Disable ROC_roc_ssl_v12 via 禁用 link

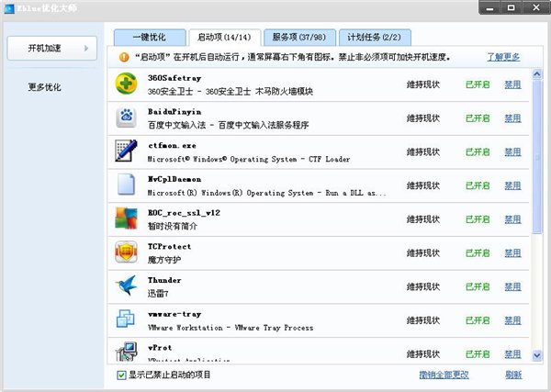pyautogui.click(x=512, y=219)
